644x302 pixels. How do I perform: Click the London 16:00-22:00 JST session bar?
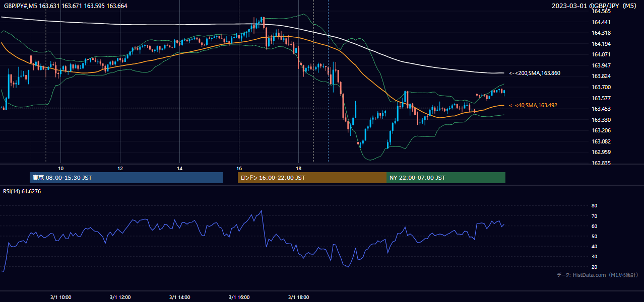coord(312,178)
